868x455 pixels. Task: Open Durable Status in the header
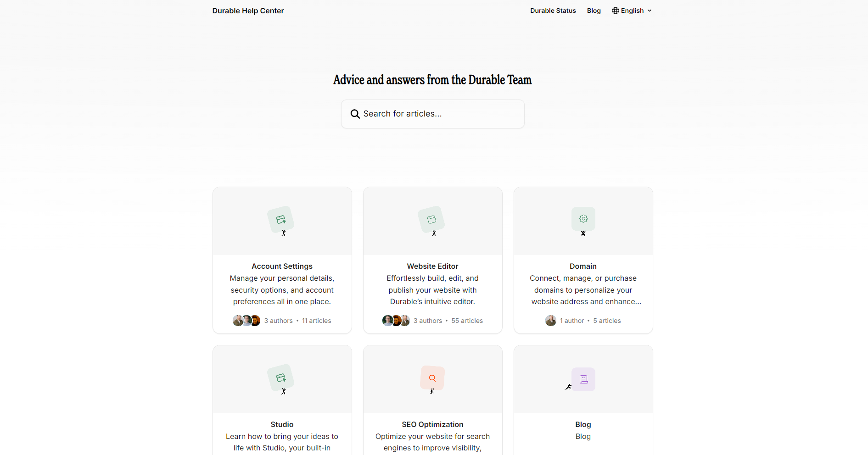coord(553,11)
